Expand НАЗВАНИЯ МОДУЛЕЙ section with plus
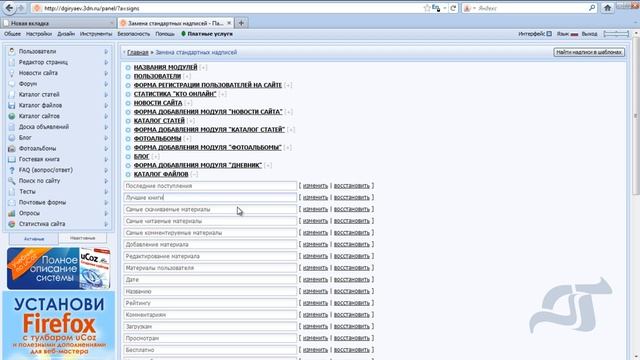Viewport: 640px width, 360px height. (203, 67)
